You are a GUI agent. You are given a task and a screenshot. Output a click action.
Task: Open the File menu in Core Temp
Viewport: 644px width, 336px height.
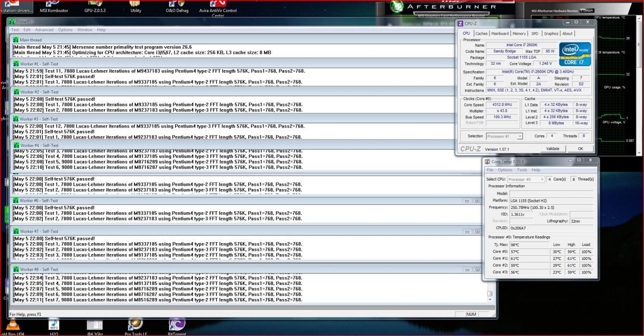490,170
